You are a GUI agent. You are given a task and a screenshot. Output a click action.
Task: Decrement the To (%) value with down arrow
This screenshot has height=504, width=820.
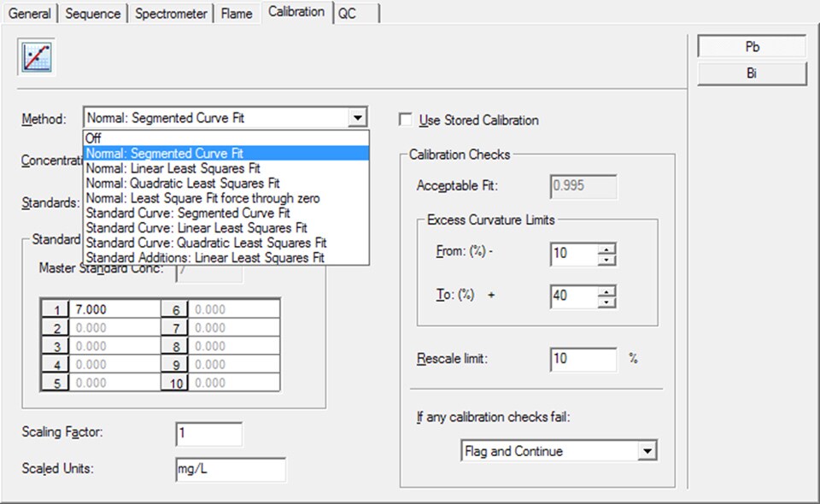pos(606,301)
